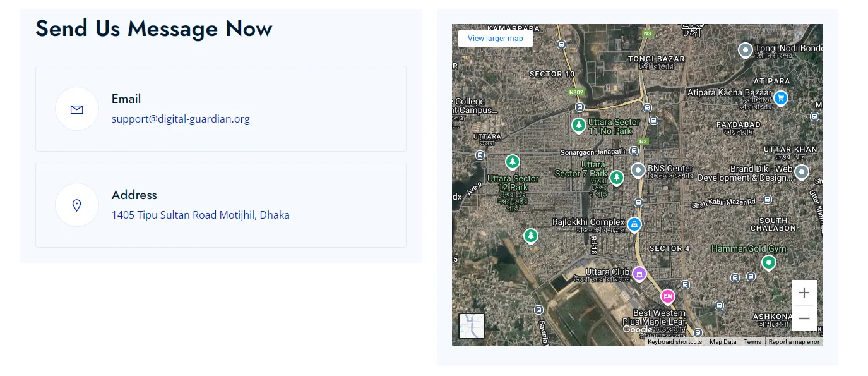This screenshot has height=376, width=868.
Task: Click Report a map error link
Action: (x=794, y=342)
